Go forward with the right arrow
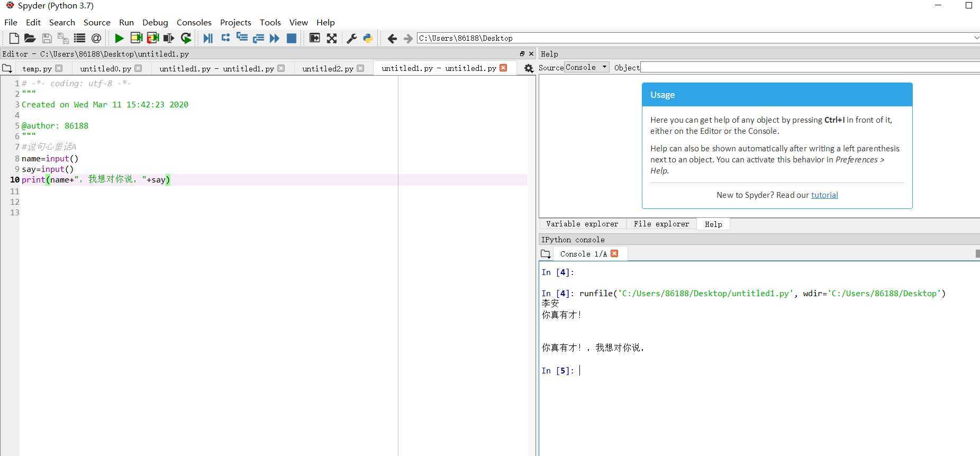The height and width of the screenshot is (456, 980). [408, 38]
